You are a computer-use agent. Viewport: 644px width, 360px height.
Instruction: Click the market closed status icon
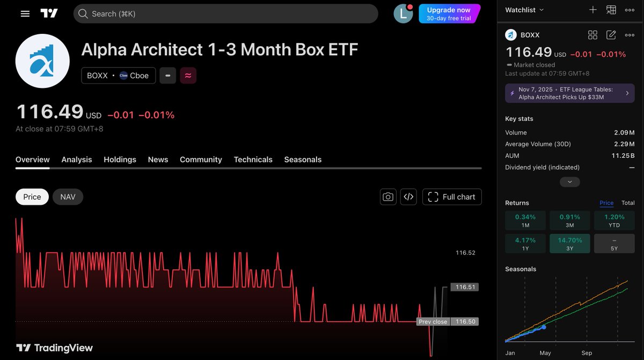tap(168, 76)
